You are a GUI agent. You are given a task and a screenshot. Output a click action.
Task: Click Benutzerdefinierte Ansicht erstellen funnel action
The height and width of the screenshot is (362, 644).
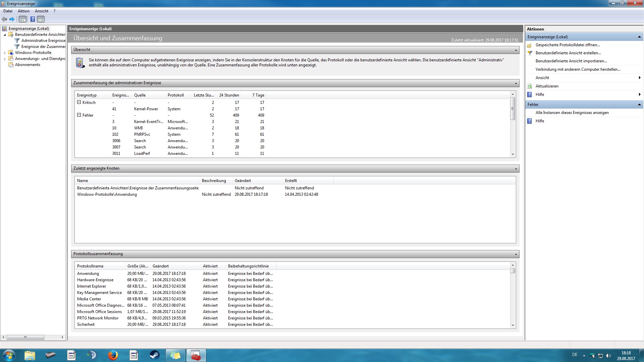568,53
